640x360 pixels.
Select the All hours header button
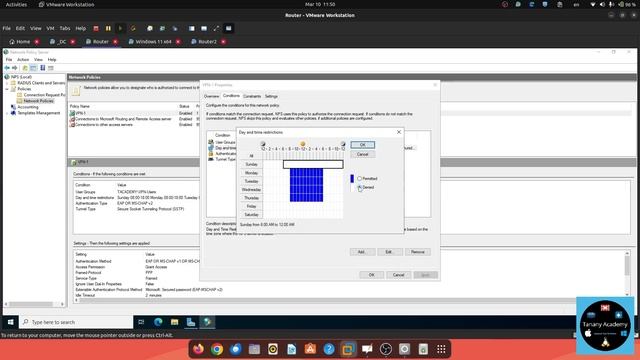251,156
